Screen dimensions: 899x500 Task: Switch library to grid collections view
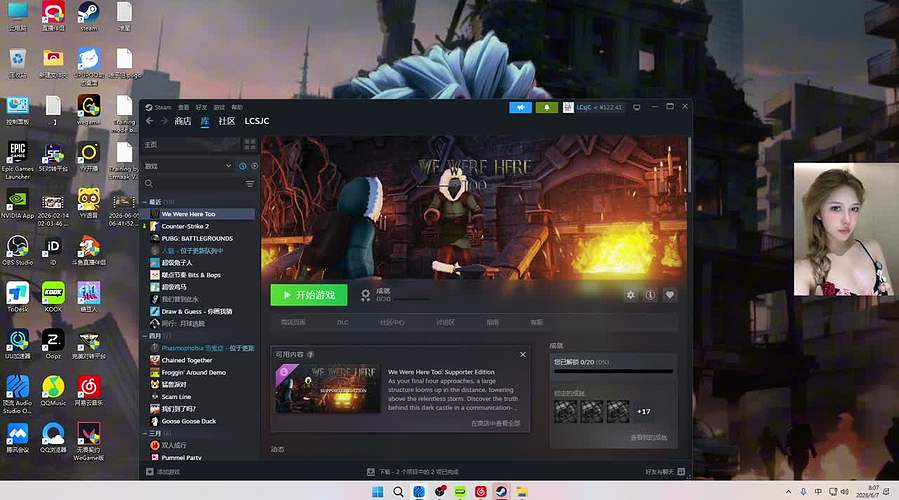[250, 144]
